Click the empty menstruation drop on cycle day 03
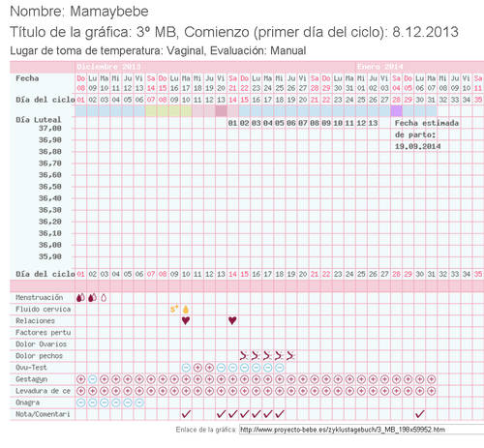Screen dimensions: 484x448 pyautogui.click(x=104, y=297)
